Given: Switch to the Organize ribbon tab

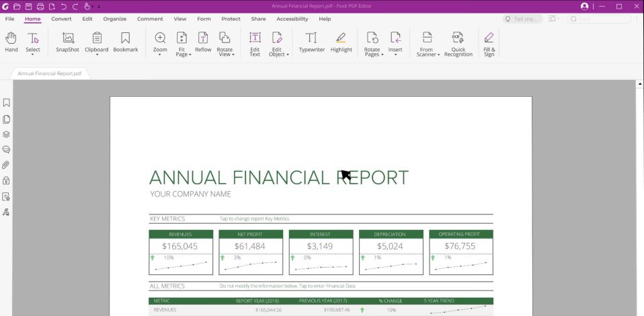Looking at the screenshot, I should click(x=114, y=19).
